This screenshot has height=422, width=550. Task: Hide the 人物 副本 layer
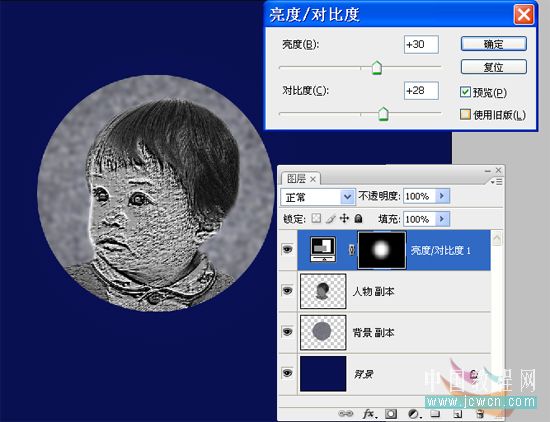288,291
